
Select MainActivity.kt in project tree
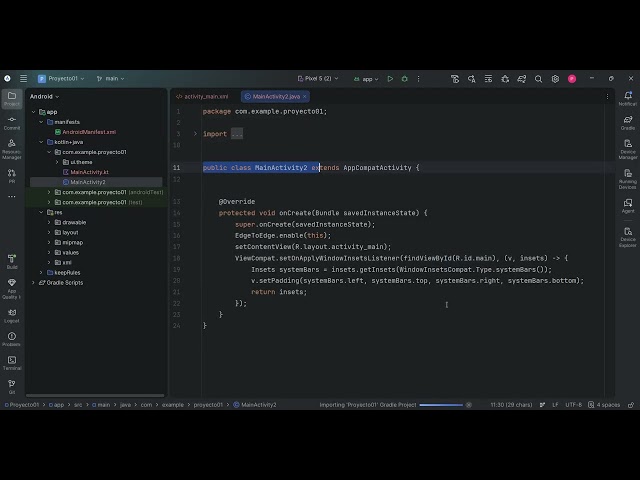pyautogui.click(x=86, y=172)
